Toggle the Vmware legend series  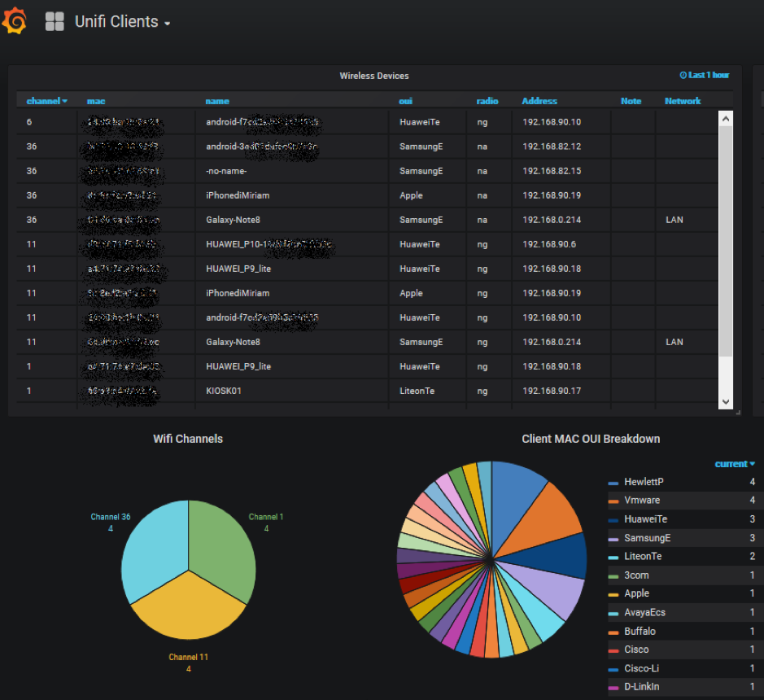(642, 500)
